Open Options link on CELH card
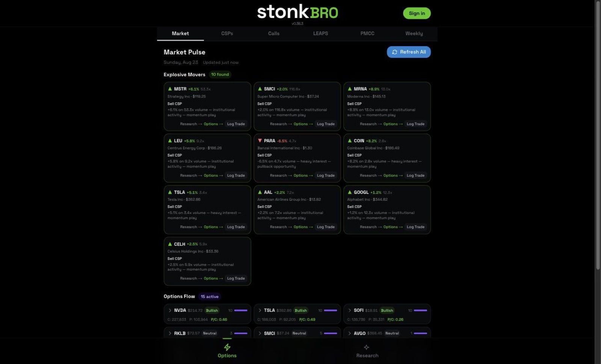The height and width of the screenshot is (364, 601). [x=213, y=278]
